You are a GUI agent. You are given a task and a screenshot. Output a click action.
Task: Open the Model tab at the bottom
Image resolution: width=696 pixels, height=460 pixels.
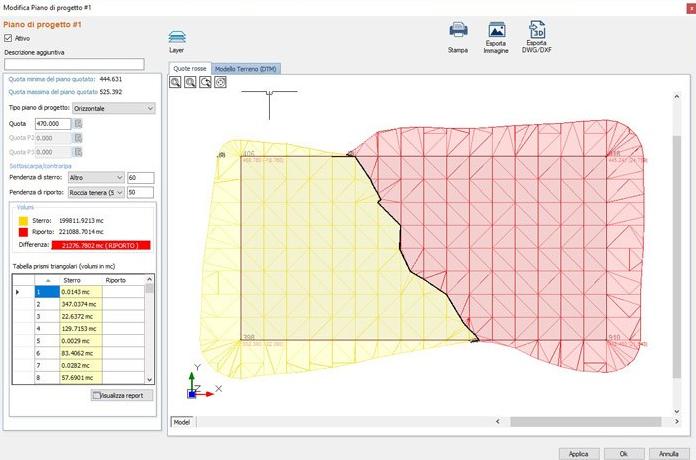182,422
